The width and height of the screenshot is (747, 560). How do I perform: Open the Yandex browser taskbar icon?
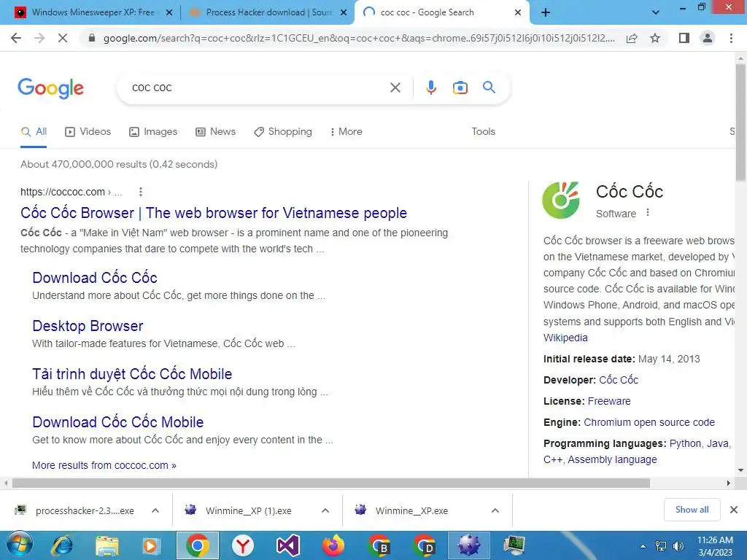click(x=243, y=545)
